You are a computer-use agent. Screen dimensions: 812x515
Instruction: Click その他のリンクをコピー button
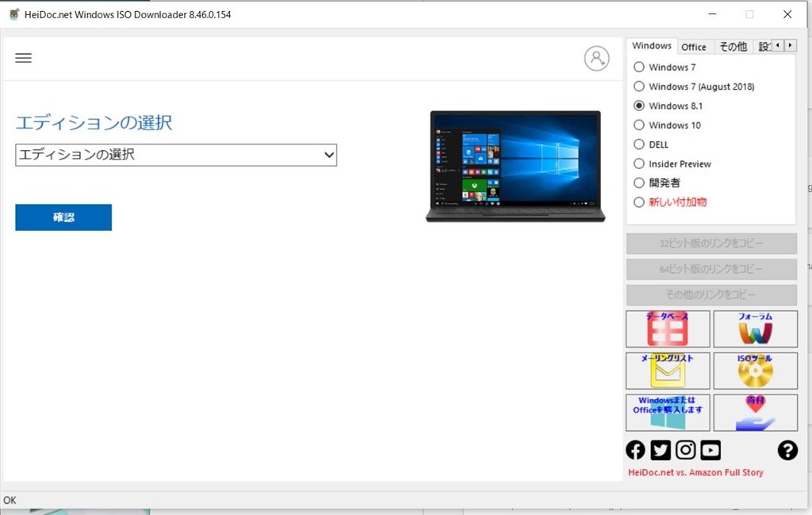(711, 295)
